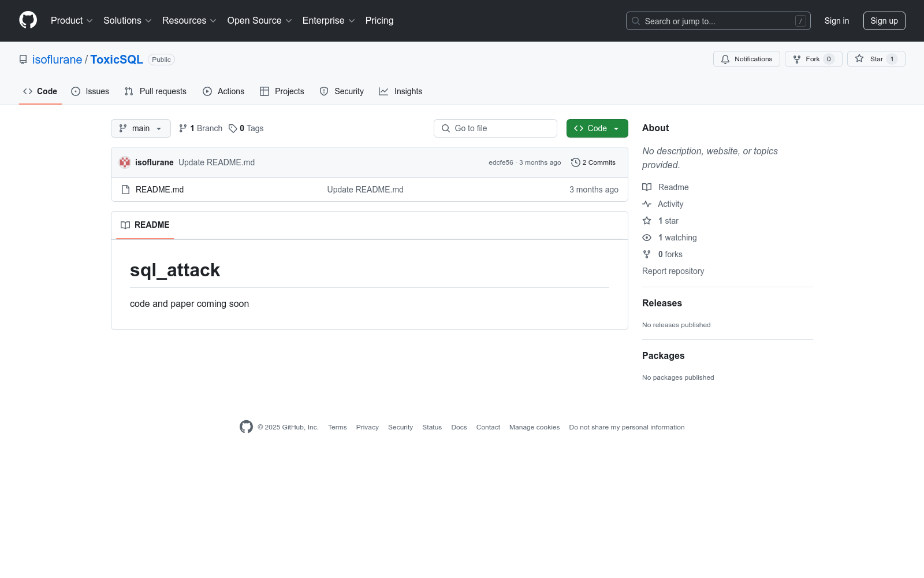Viewport: 924px width, 578px height.
Task: Click the Go to file search field
Action: tap(495, 128)
